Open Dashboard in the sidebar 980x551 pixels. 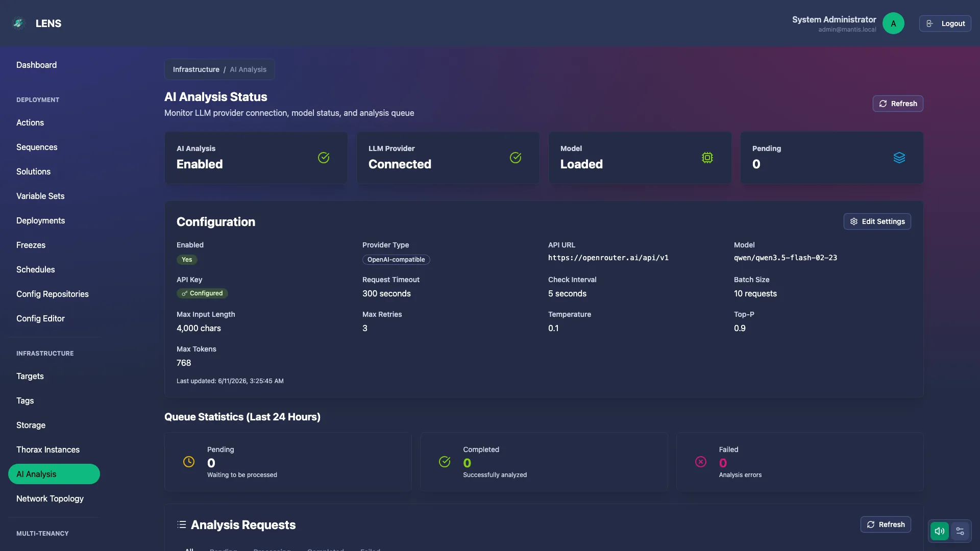[x=37, y=65]
